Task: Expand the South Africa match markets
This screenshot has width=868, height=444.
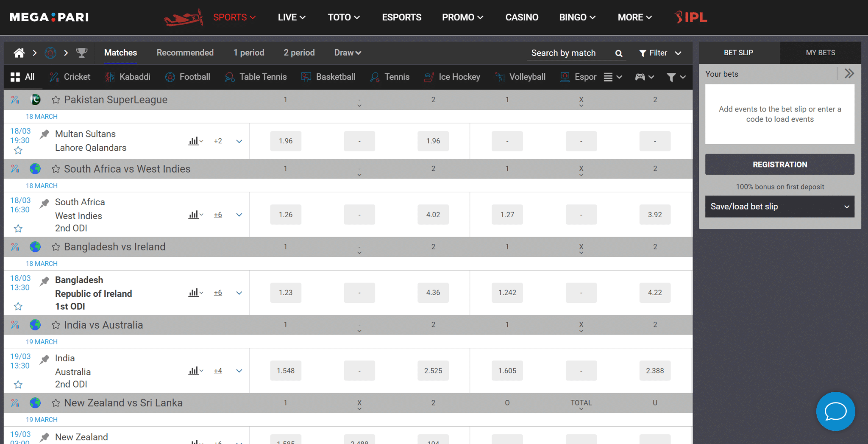Action: (x=239, y=215)
